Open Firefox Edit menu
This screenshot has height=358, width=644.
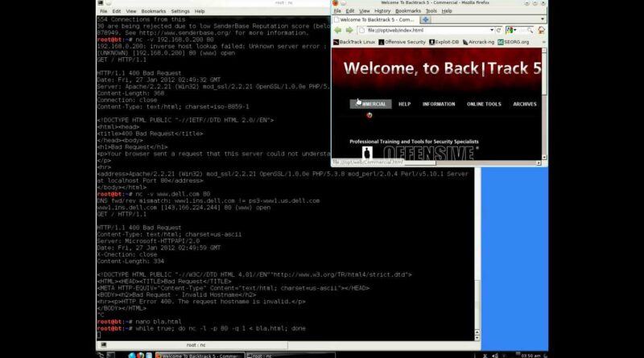coord(350,11)
